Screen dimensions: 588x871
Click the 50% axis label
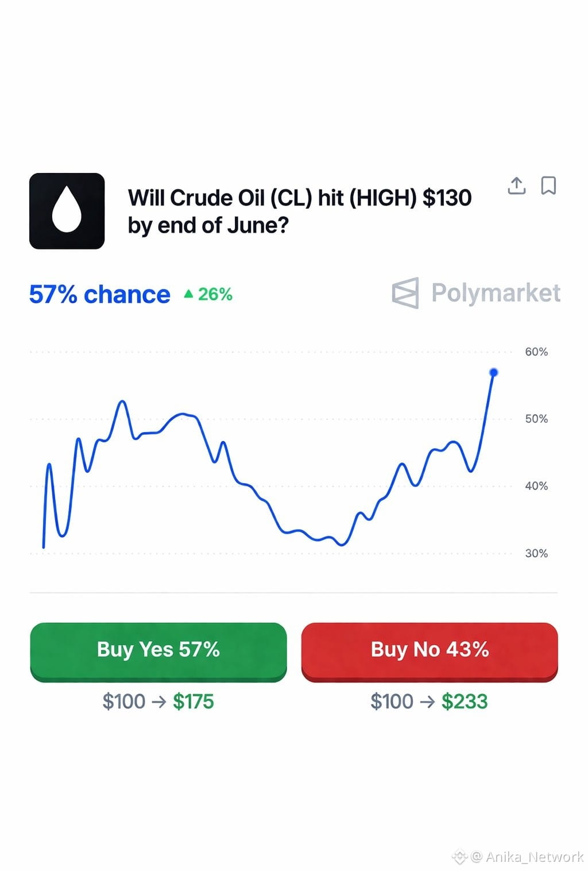tap(536, 419)
